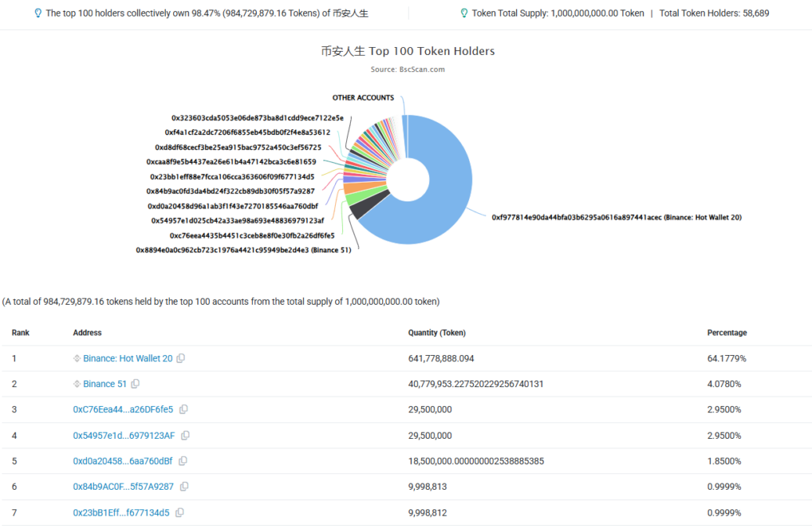Viewport: 812px width, 529px height.
Task: Visit holder address 0x54957e1d...6979123AF
Action: click(x=124, y=436)
